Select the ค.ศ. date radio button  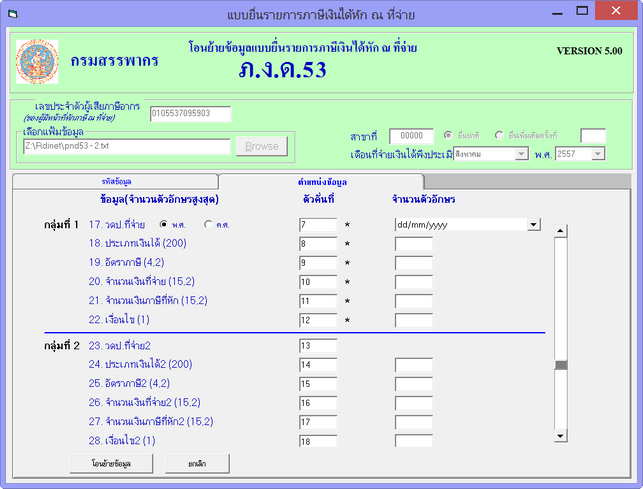point(208,224)
